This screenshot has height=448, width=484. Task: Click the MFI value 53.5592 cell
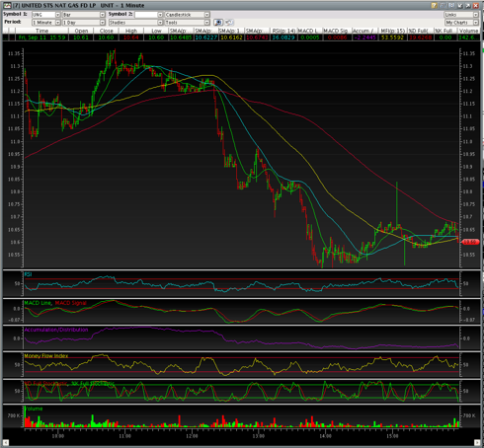tap(392, 37)
